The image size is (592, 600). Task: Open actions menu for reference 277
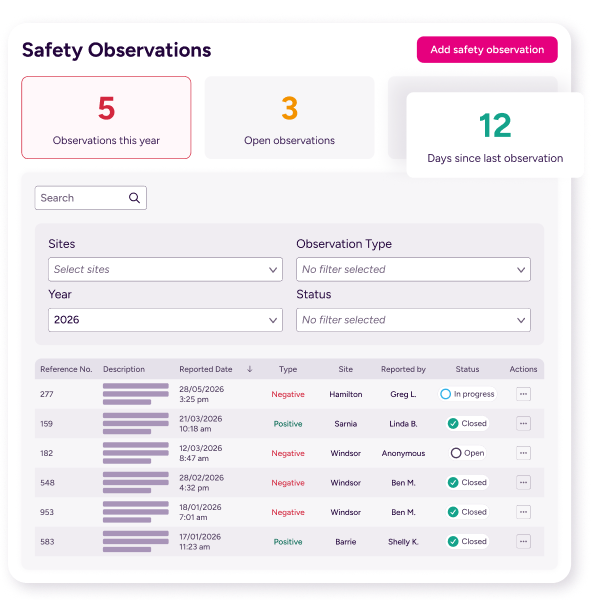[x=523, y=394]
